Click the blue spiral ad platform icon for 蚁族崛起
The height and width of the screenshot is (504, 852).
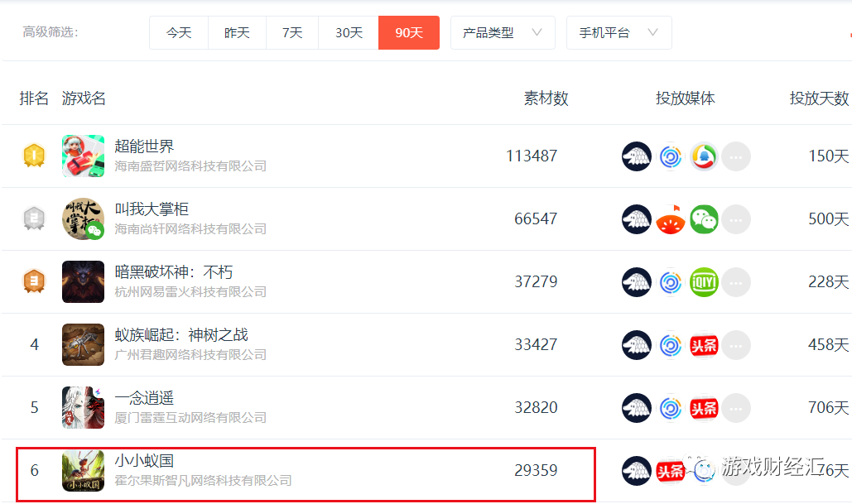tap(670, 344)
